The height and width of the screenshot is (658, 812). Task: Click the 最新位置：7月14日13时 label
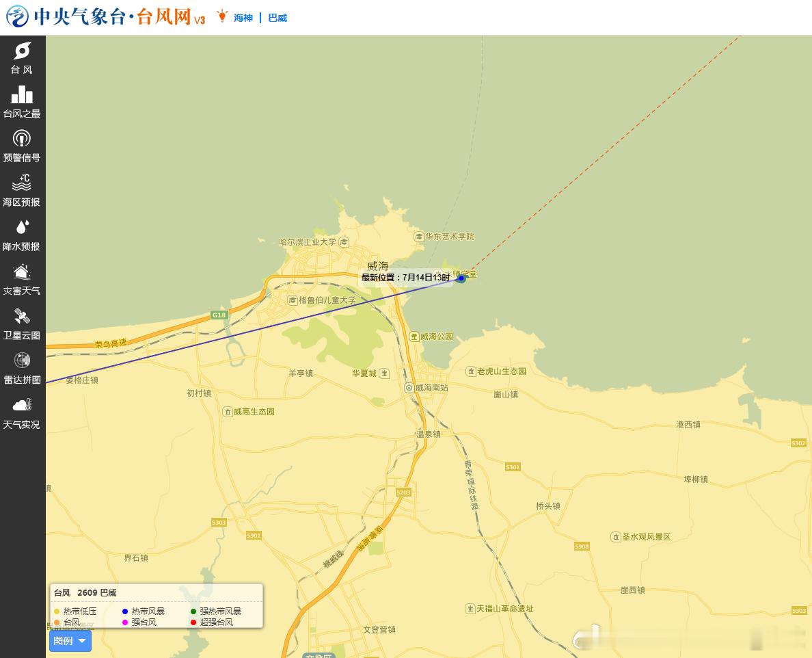pos(405,278)
